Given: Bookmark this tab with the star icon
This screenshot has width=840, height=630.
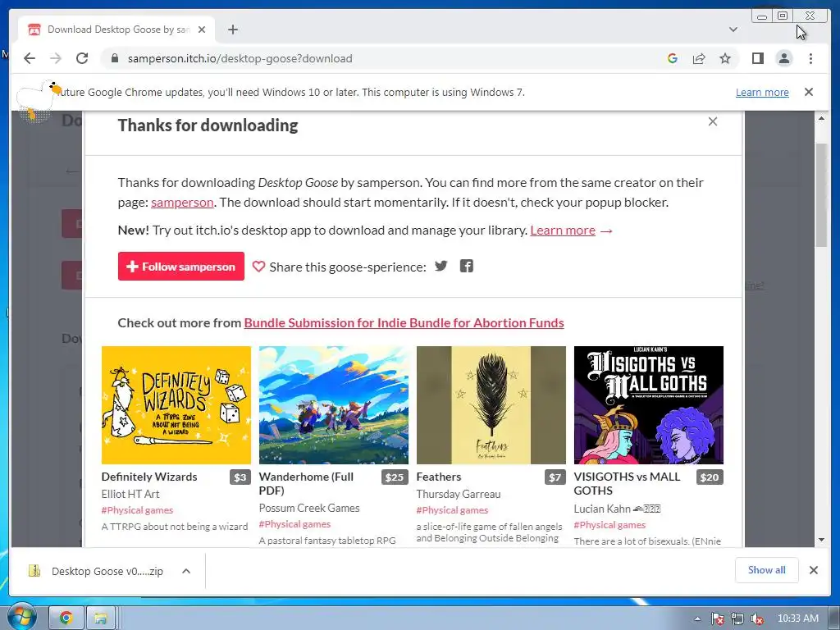Looking at the screenshot, I should point(725,58).
